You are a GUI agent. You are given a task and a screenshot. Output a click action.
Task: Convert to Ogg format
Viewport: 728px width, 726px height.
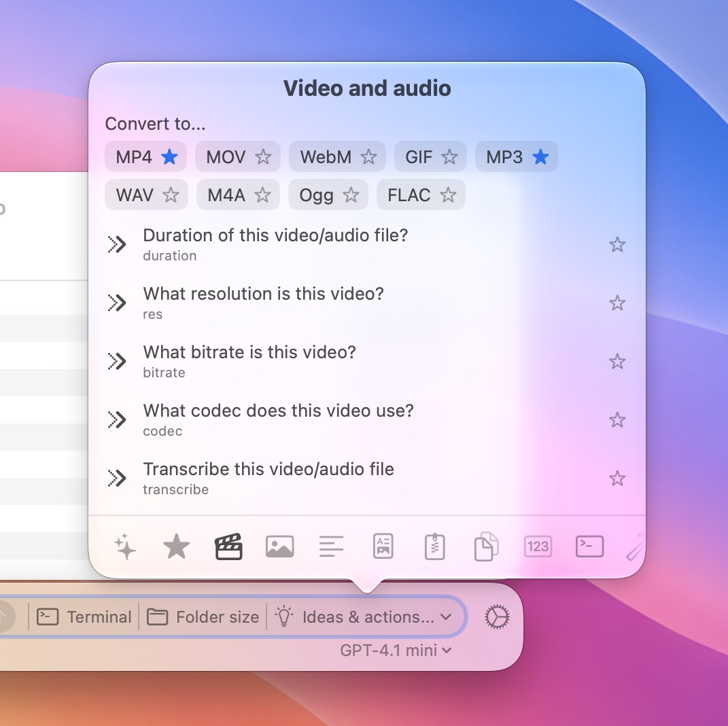click(316, 195)
